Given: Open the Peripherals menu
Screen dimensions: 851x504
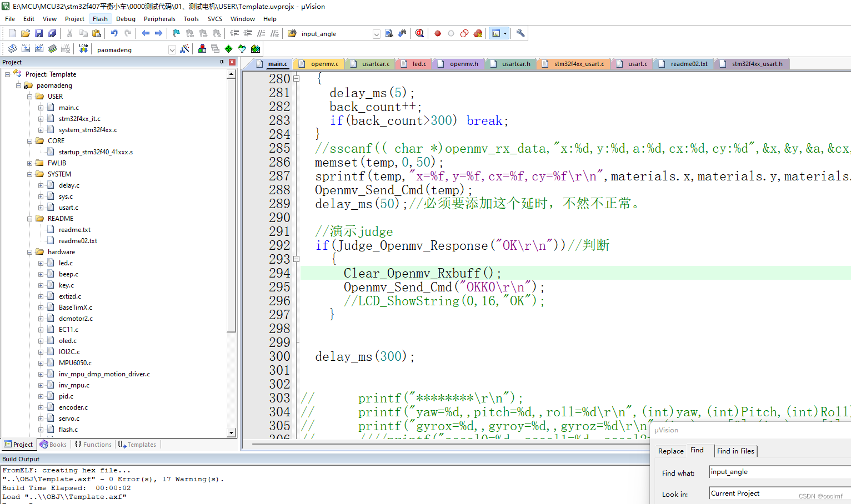Looking at the screenshot, I should click(x=159, y=19).
